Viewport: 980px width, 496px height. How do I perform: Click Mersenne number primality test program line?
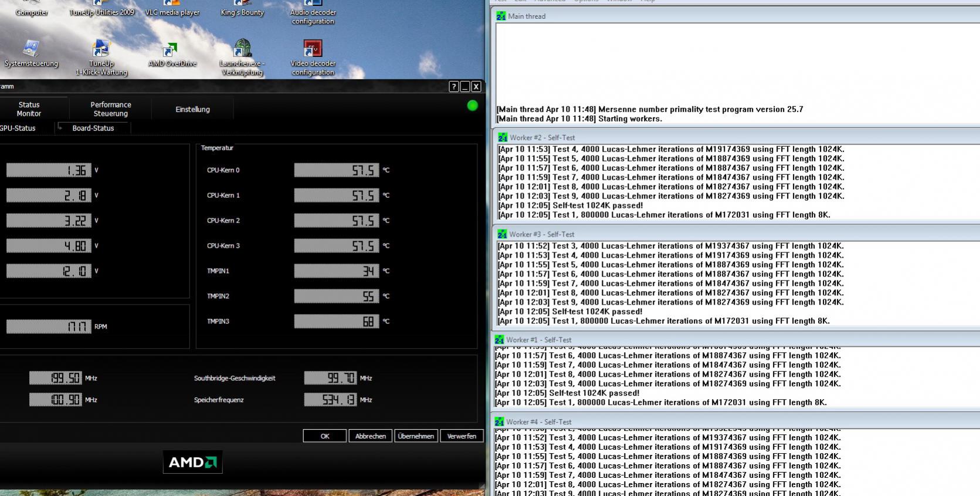[x=650, y=109]
